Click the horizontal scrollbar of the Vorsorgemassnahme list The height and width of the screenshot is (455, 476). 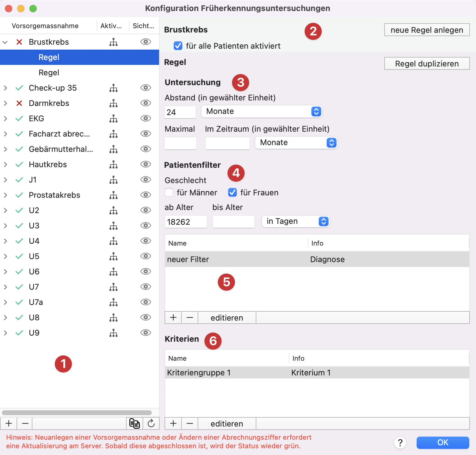click(77, 412)
